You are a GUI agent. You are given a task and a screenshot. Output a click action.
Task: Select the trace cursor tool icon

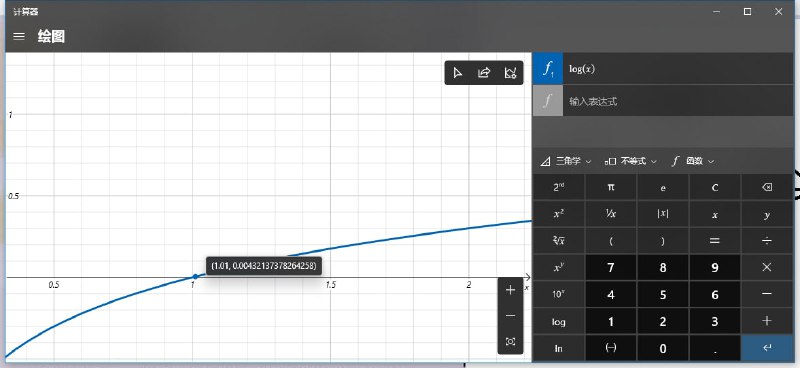pos(458,73)
